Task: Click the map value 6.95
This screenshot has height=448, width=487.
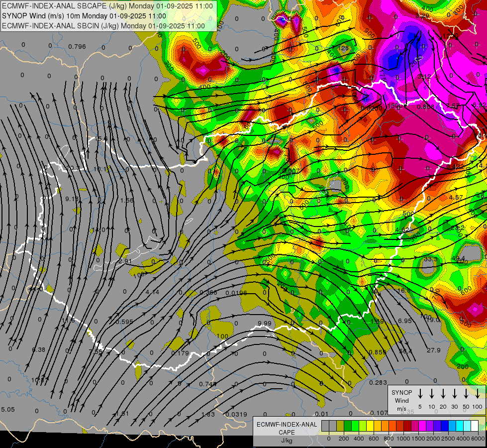Action: click(405, 321)
